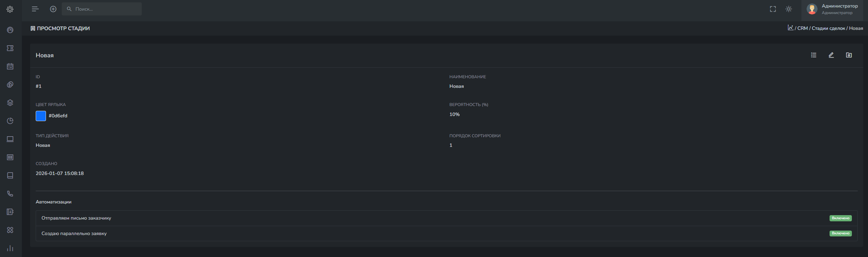Click the pencil edit stage icon

831,55
